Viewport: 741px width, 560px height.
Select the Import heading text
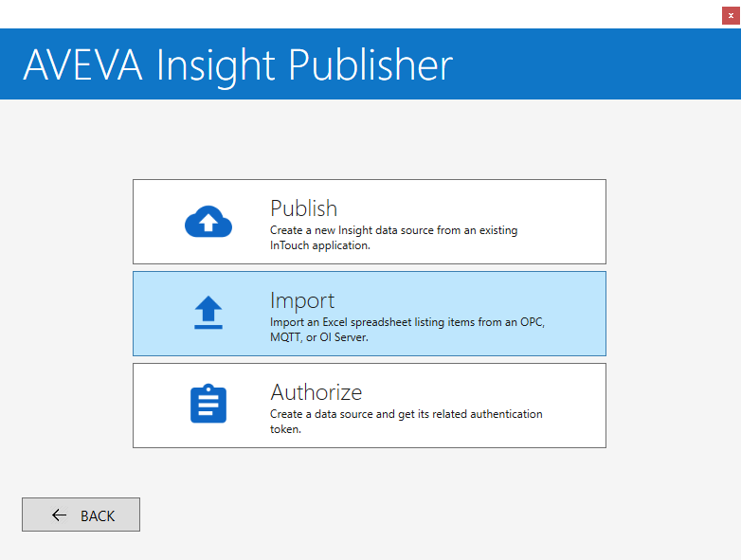[302, 301]
